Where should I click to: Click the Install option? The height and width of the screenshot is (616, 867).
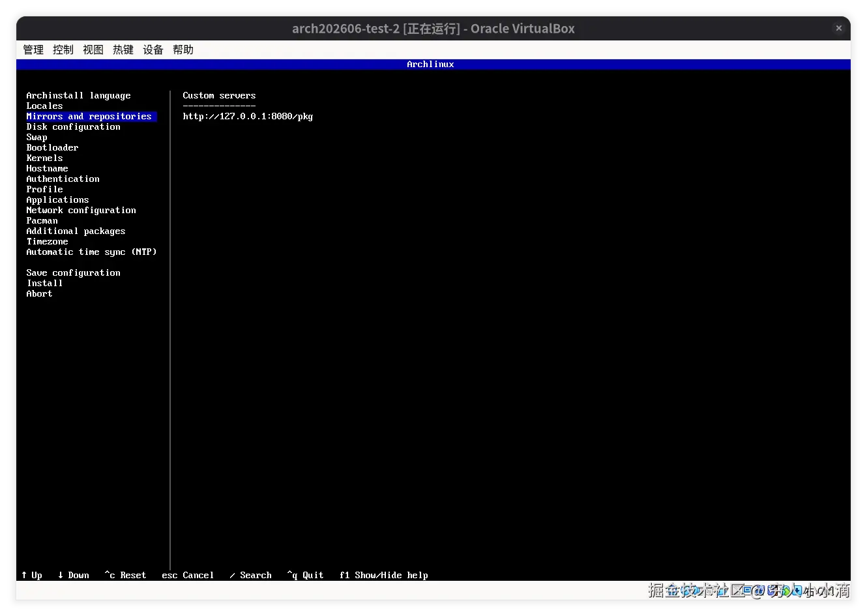[44, 284]
